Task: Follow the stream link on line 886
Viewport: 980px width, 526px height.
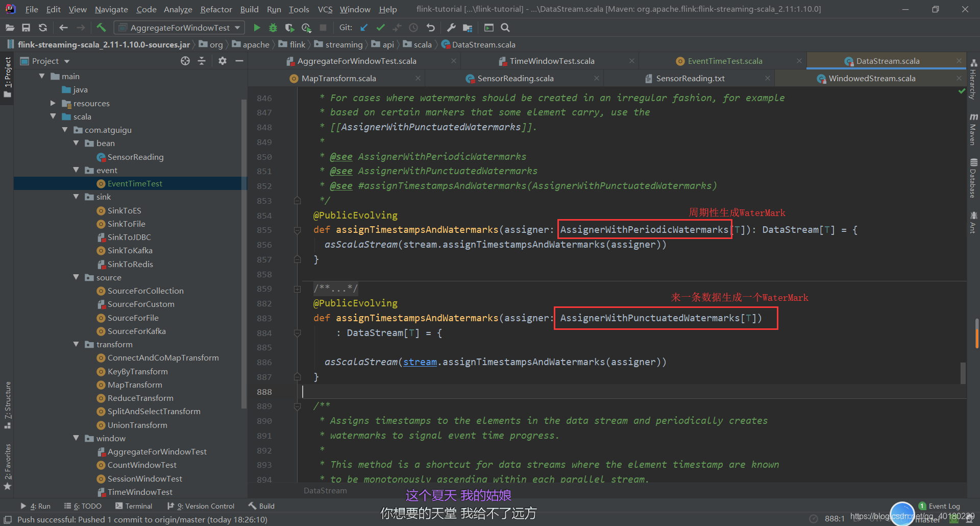Action: click(420, 362)
